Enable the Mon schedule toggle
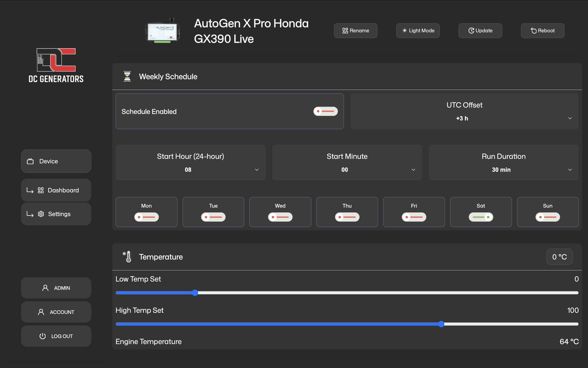The width and height of the screenshot is (588, 368). point(147,217)
